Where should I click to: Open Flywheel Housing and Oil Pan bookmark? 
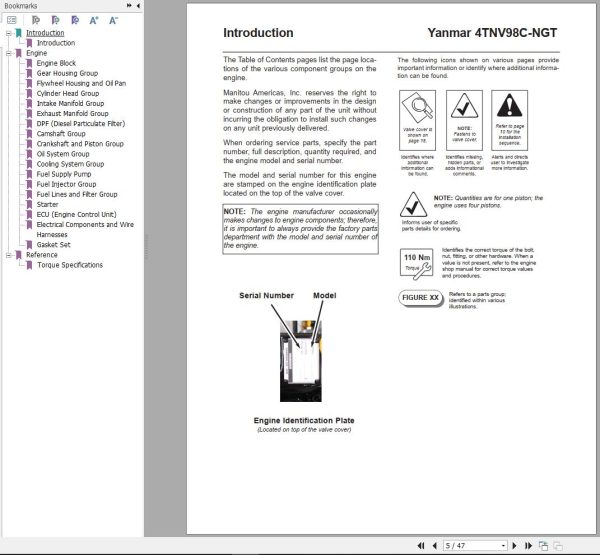[82, 83]
